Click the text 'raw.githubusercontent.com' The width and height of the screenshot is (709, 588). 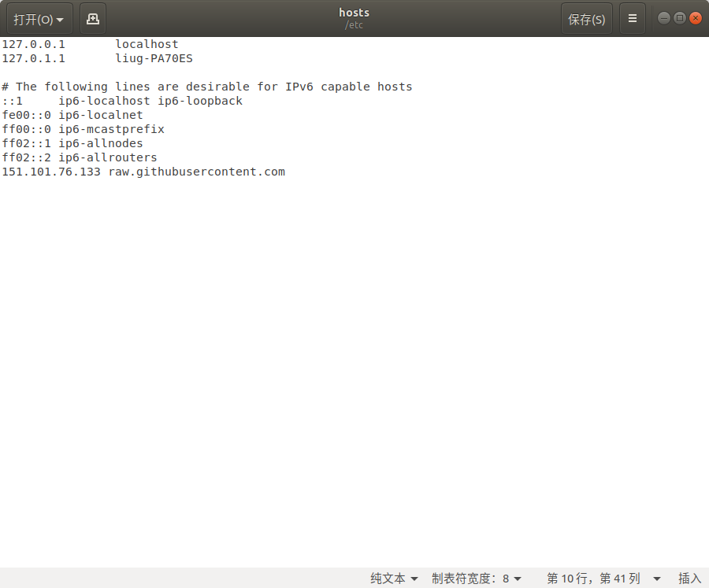click(197, 172)
